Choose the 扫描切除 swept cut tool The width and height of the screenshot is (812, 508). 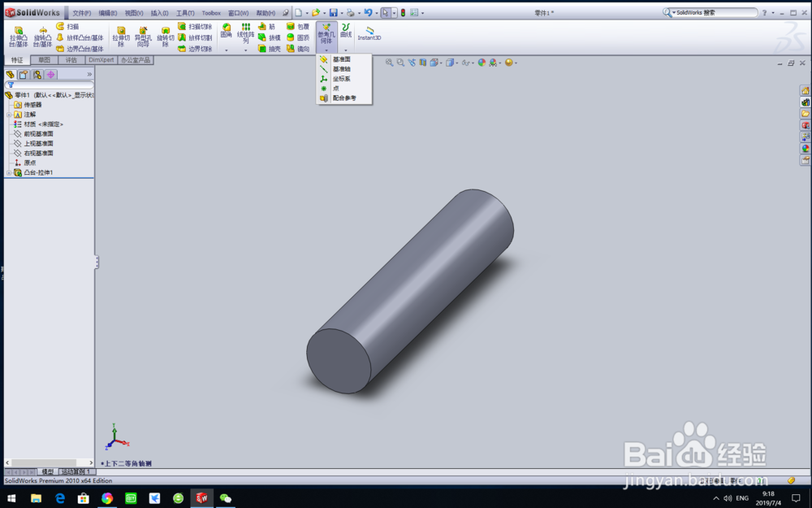pyautogui.click(x=195, y=26)
